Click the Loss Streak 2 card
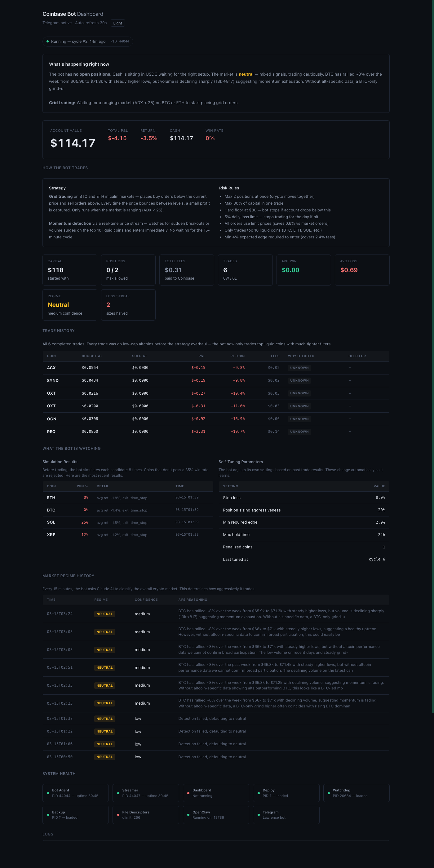The width and height of the screenshot is (434, 868). (x=128, y=305)
